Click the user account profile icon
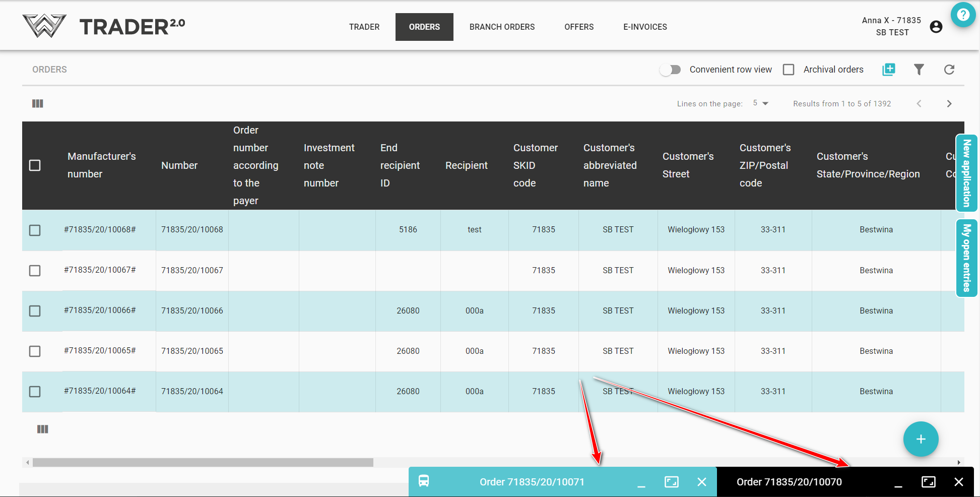Screen dimensions: 980x497 [x=936, y=27]
